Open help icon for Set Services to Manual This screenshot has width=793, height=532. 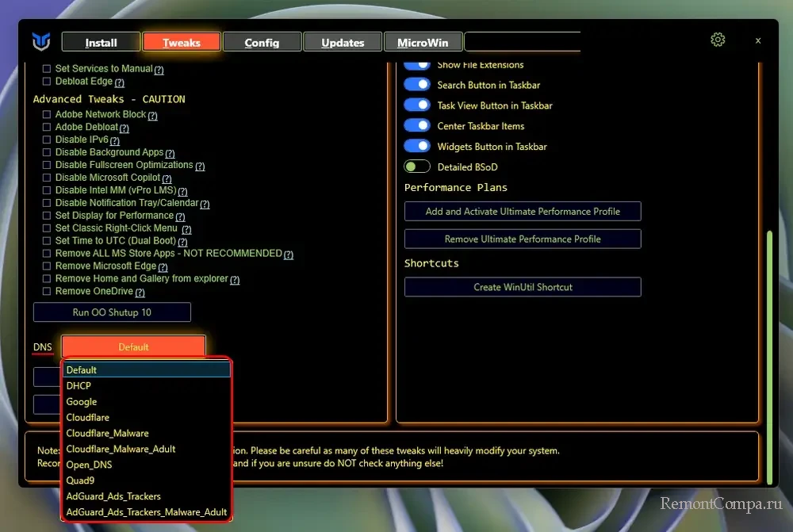coord(159,70)
